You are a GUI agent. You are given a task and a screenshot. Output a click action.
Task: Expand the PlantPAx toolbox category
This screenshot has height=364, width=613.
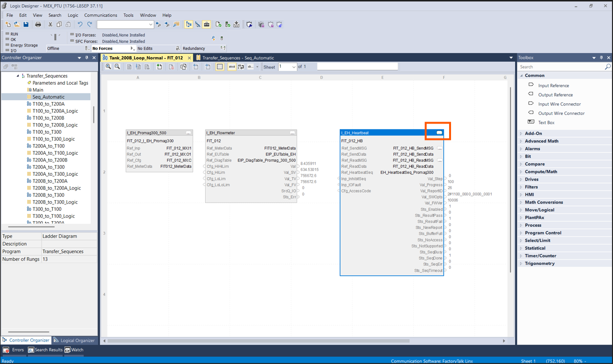(521, 217)
